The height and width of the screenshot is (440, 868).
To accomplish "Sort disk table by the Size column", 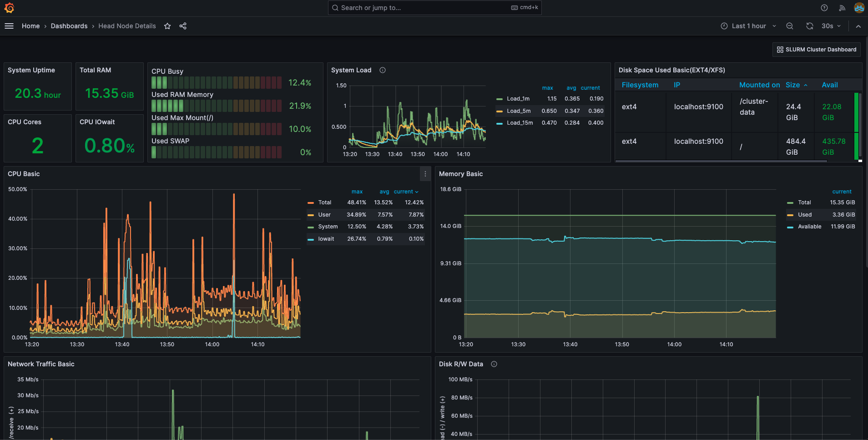I will (x=794, y=85).
